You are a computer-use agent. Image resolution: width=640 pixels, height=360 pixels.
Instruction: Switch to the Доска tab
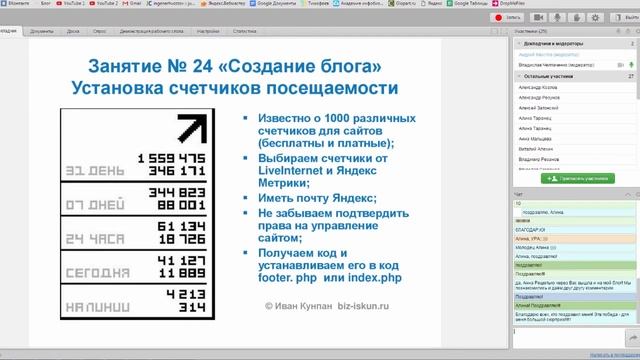[x=73, y=31]
